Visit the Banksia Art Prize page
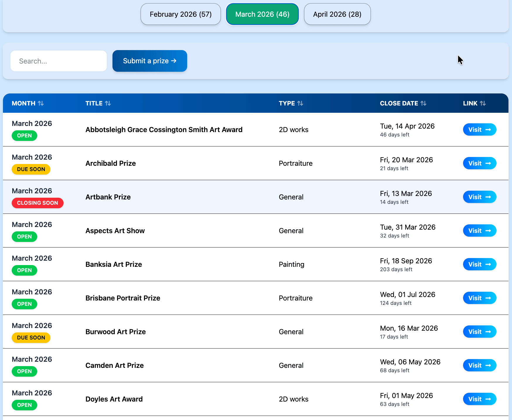Image resolution: width=512 pixels, height=420 pixels. (x=479, y=264)
